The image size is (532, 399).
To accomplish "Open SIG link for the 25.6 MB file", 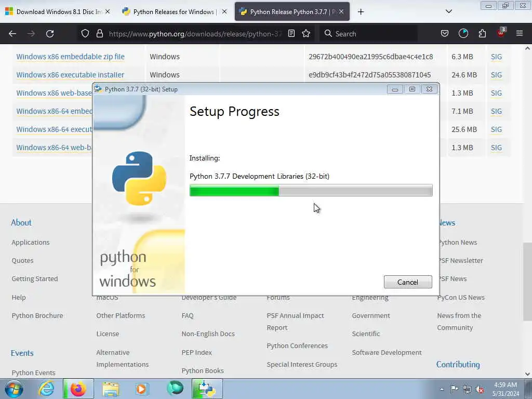I will pos(496,129).
